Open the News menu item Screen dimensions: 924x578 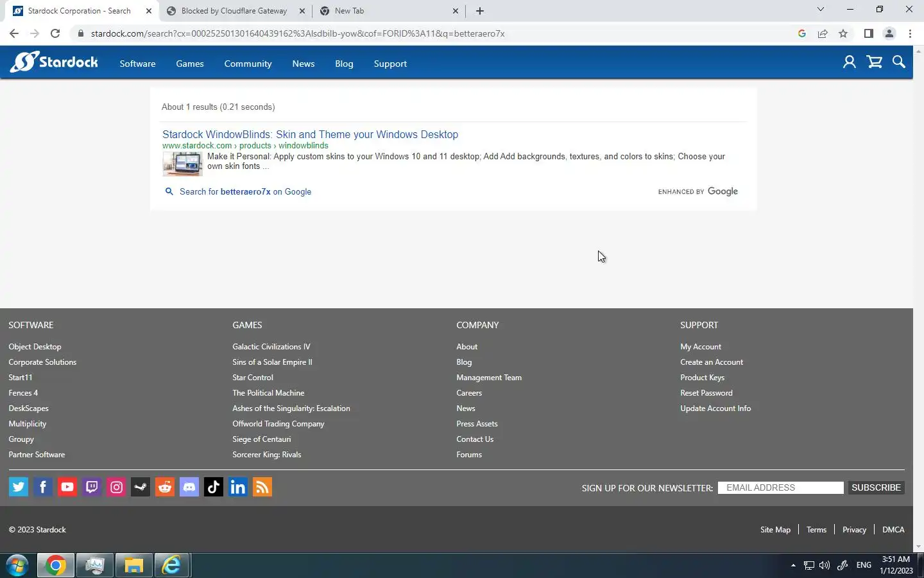point(304,64)
